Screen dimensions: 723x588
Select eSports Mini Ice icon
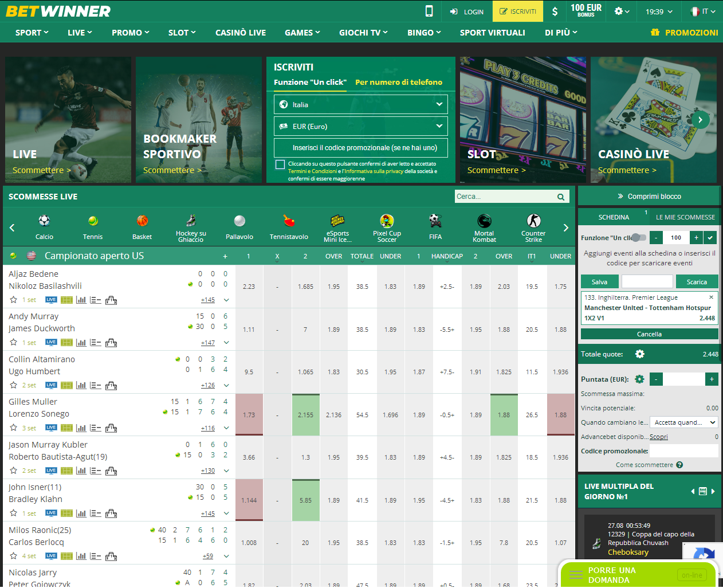pos(337,221)
